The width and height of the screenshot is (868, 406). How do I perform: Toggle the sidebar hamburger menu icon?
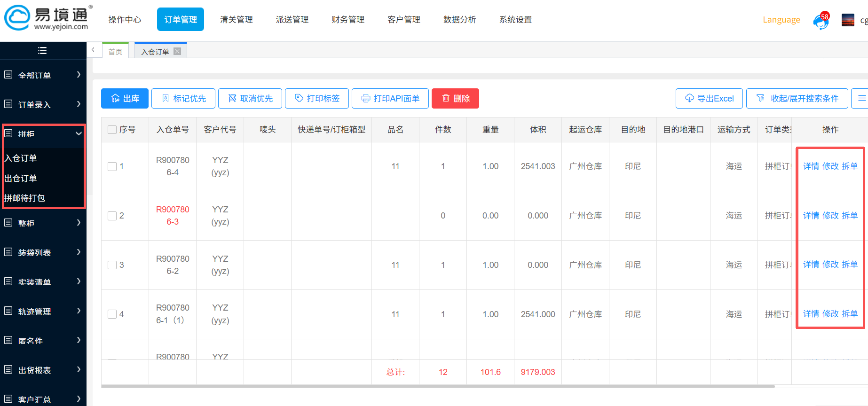(x=42, y=51)
